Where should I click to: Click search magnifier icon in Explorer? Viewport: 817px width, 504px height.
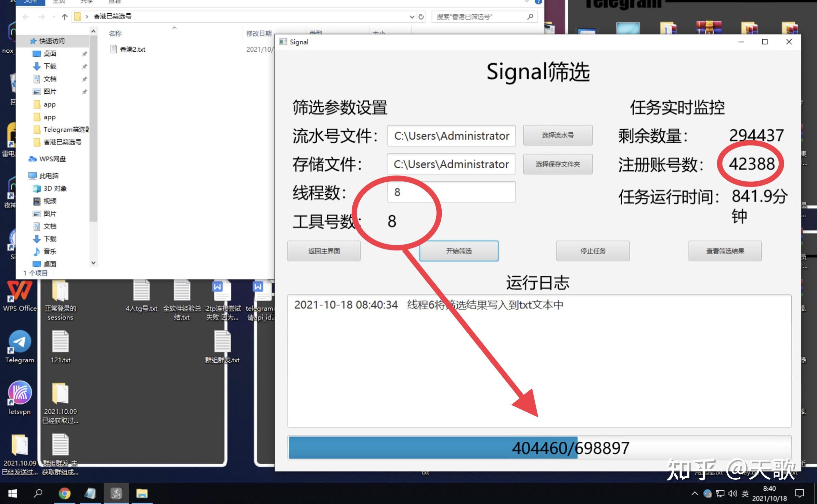pos(530,16)
